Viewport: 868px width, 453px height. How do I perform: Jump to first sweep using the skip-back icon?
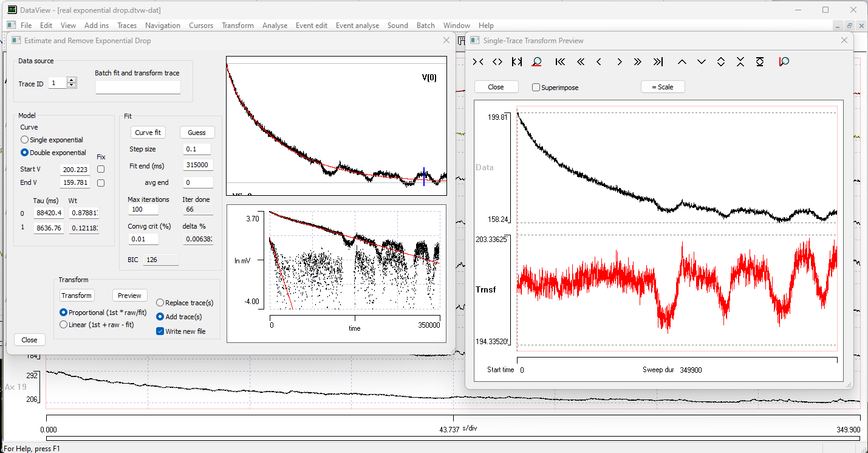pos(559,61)
